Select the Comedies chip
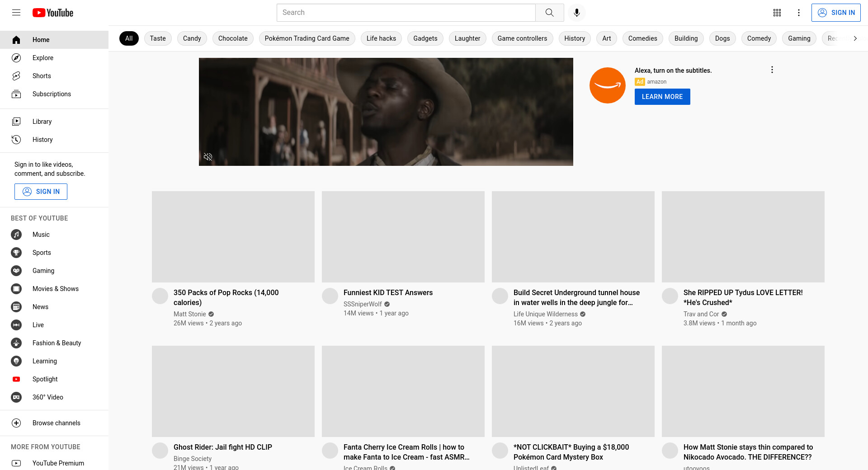 [643, 38]
